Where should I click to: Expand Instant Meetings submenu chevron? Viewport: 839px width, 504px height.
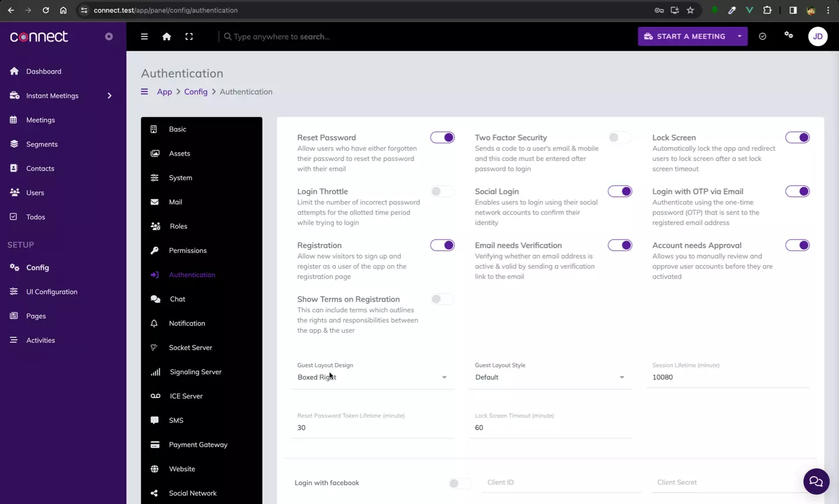coord(109,96)
